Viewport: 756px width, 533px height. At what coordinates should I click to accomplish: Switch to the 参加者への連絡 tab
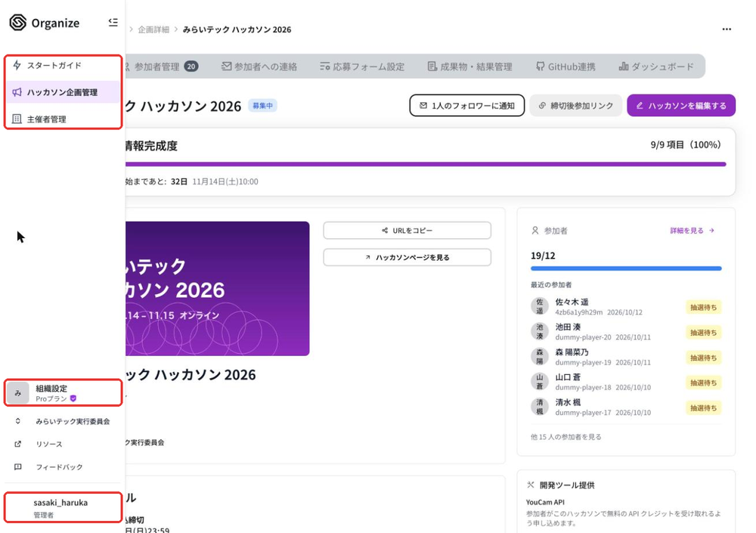click(259, 67)
